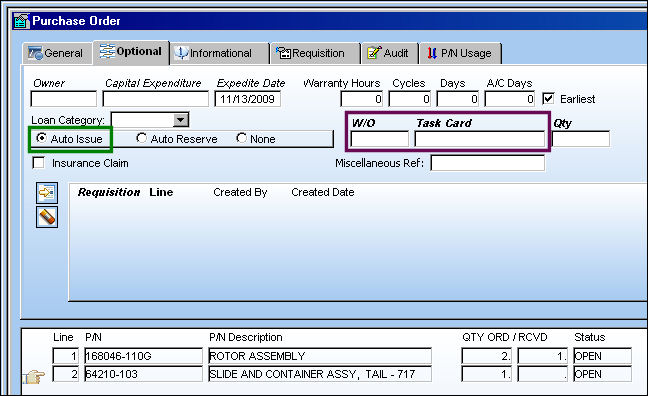
Task: Expand the Loan Category dropdown
Action: pos(181,120)
